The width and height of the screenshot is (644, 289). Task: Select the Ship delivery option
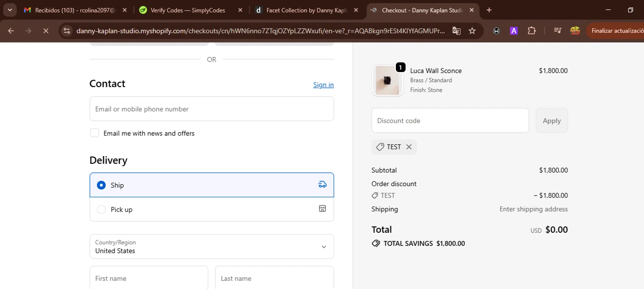[x=212, y=185]
